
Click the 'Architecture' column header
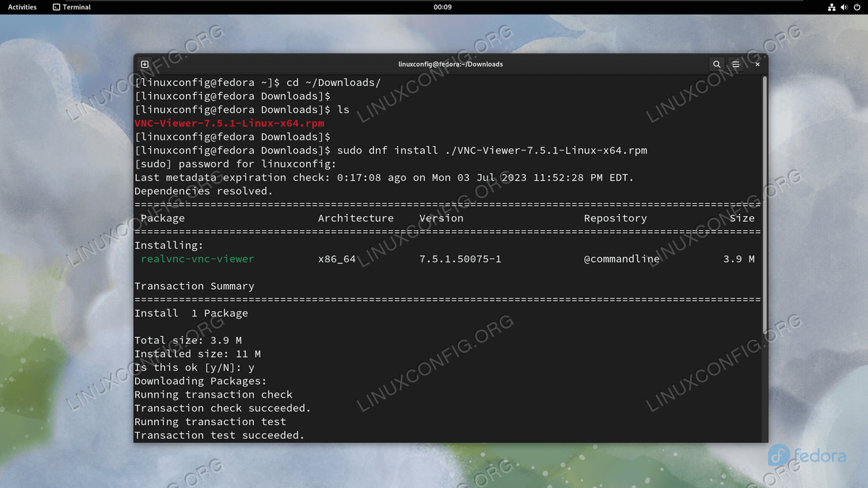356,218
